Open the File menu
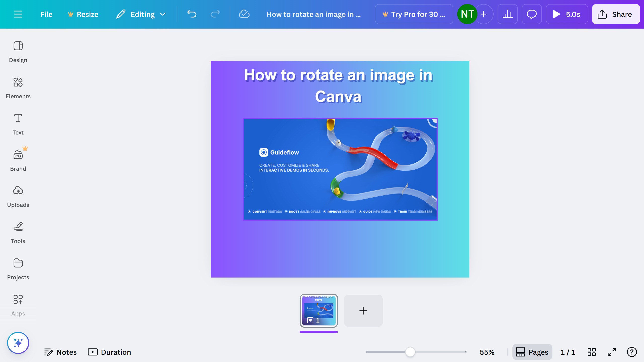This screenshot has height=362, width=644. (46, 14)
